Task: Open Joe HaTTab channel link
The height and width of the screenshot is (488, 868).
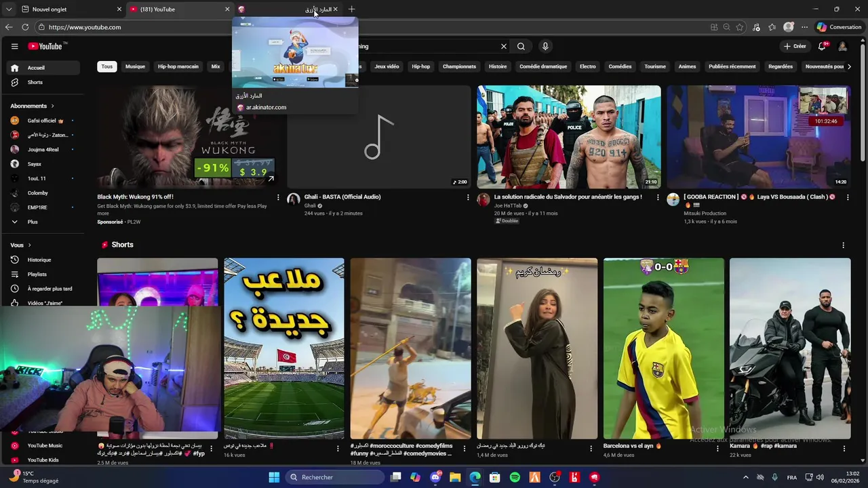Action: point(508,205)
